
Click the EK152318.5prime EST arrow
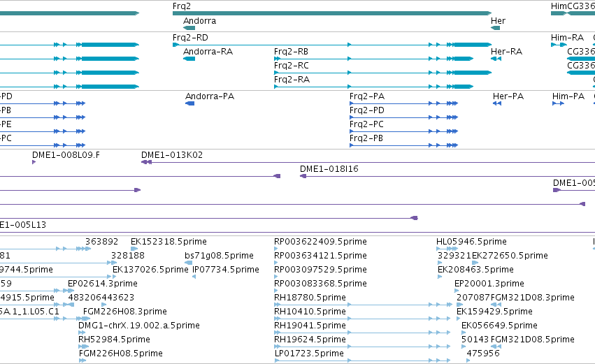click(x=134, y=249)
